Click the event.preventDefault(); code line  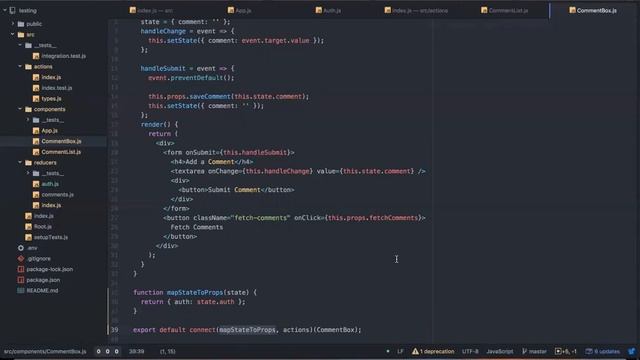click(x=191, y=78)
